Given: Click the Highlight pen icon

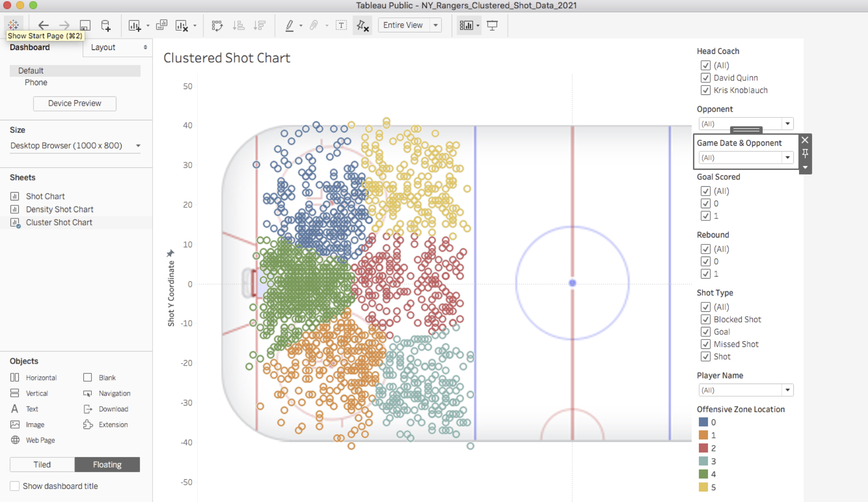Looking at the screenshot, I should pyautogui.click(x=290, y=25).
